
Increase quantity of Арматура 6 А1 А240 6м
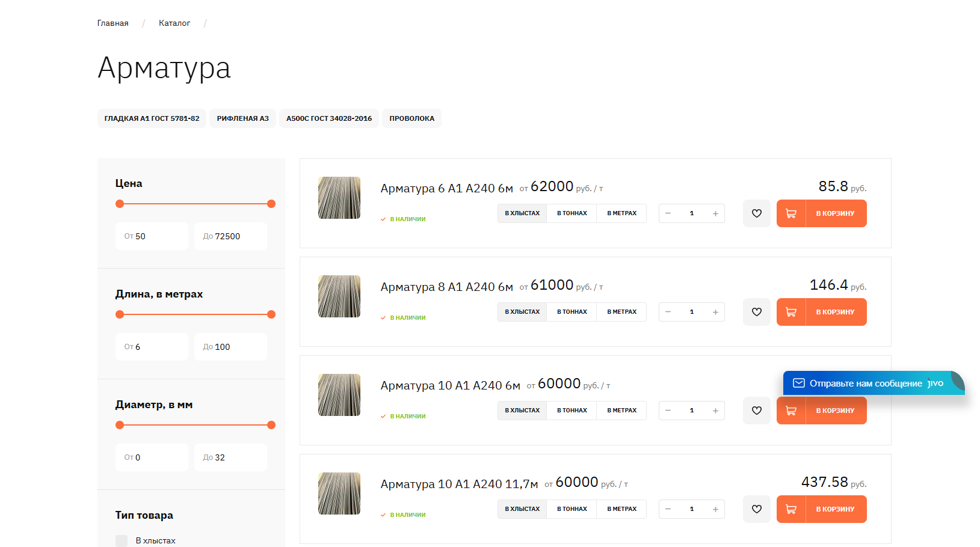[715, 213]
